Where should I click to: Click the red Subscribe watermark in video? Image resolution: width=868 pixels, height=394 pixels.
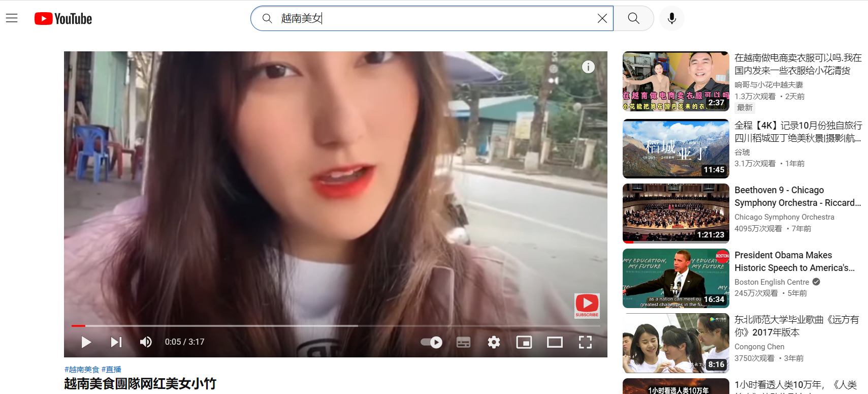click(587, 306)
